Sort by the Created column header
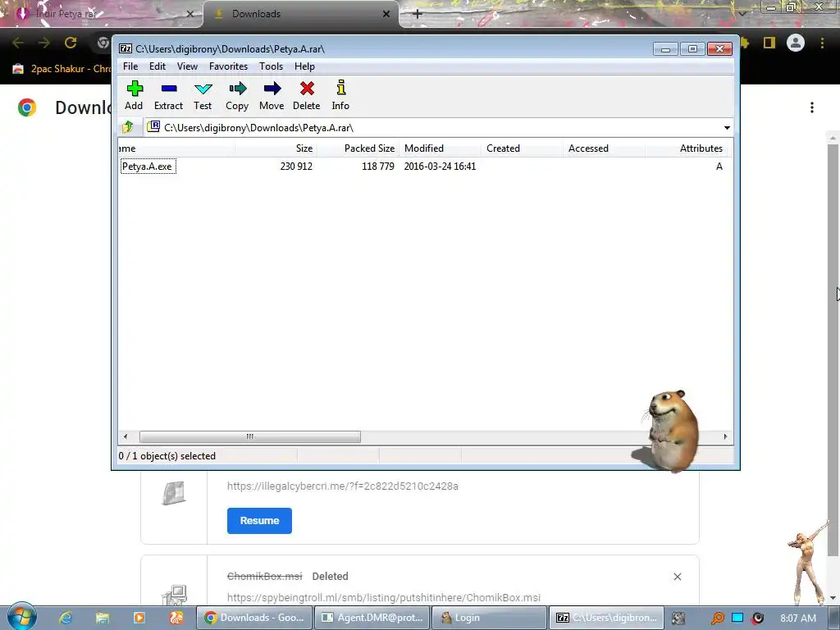Viewport: 840px width, 630px height. tap(522, 148)
